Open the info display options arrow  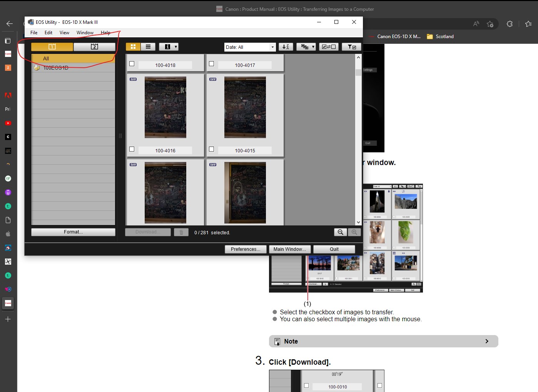175,47
